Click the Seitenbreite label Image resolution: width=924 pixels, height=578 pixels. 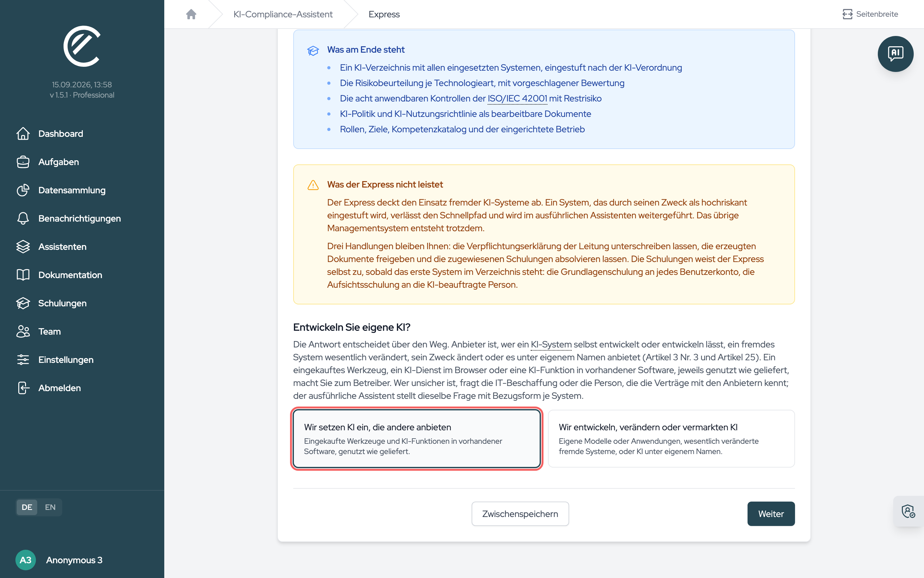point(877,14)
